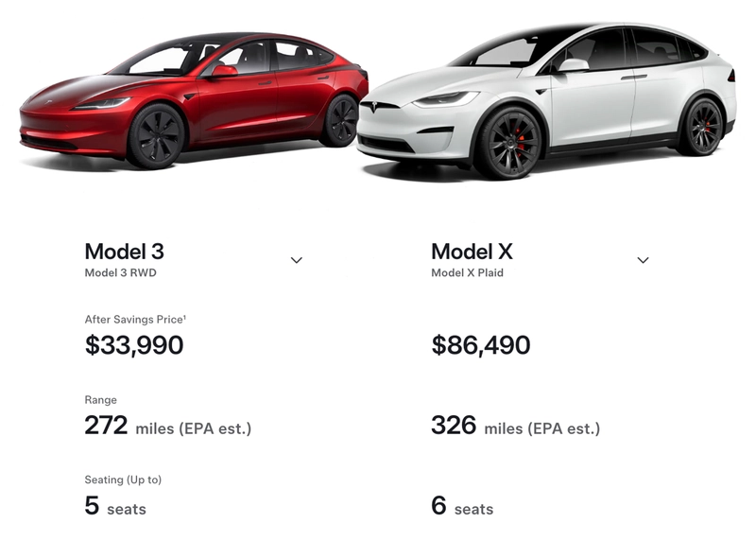
Task: Expand the Model X dropdown chevron
Action: pos(643,260)
